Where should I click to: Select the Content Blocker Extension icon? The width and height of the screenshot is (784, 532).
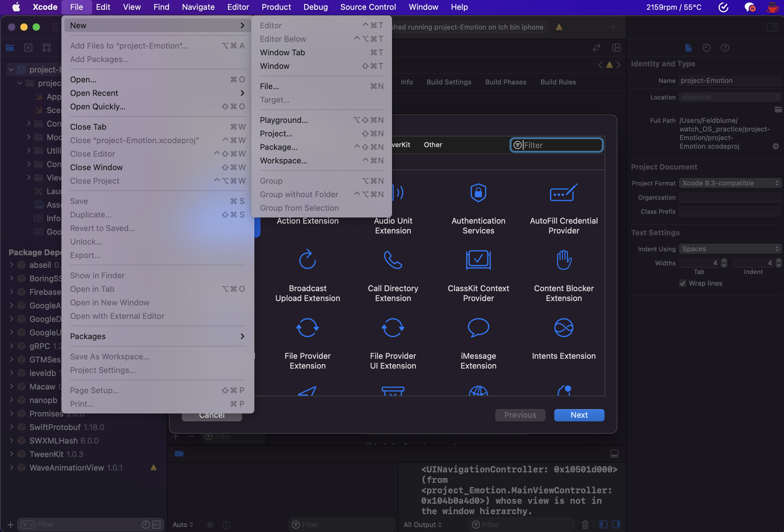pyautogui.click(x=563, y=260)
